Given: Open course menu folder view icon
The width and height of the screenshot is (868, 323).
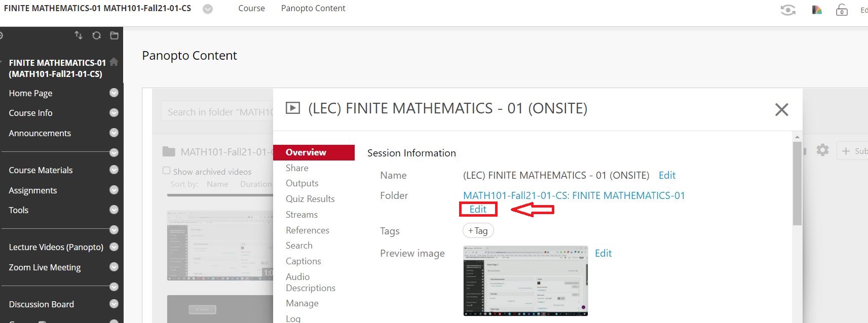Looking at the screenshot, I should (115, 35).
